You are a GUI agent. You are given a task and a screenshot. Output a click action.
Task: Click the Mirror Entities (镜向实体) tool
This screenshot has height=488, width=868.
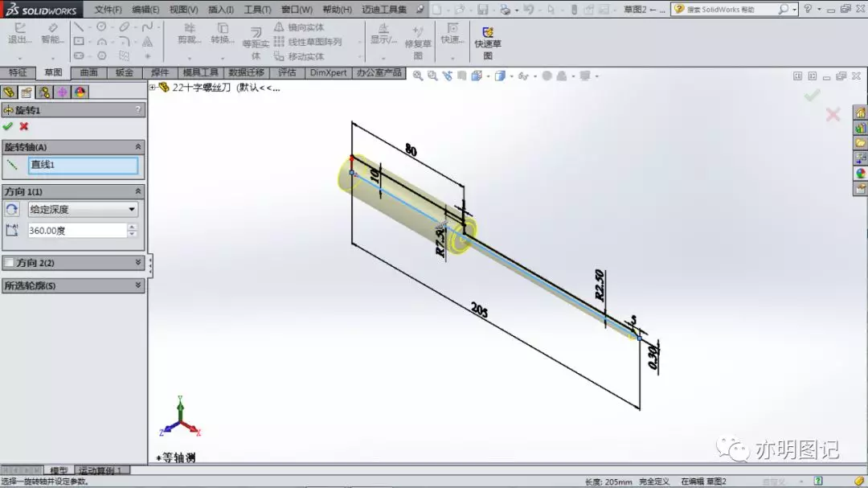click(x=299, y=27)
